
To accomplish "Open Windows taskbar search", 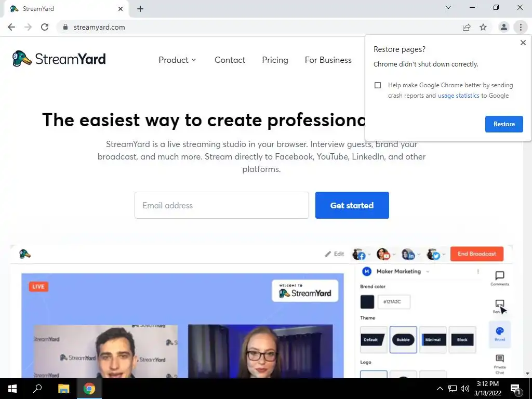I will pos(37,389).
